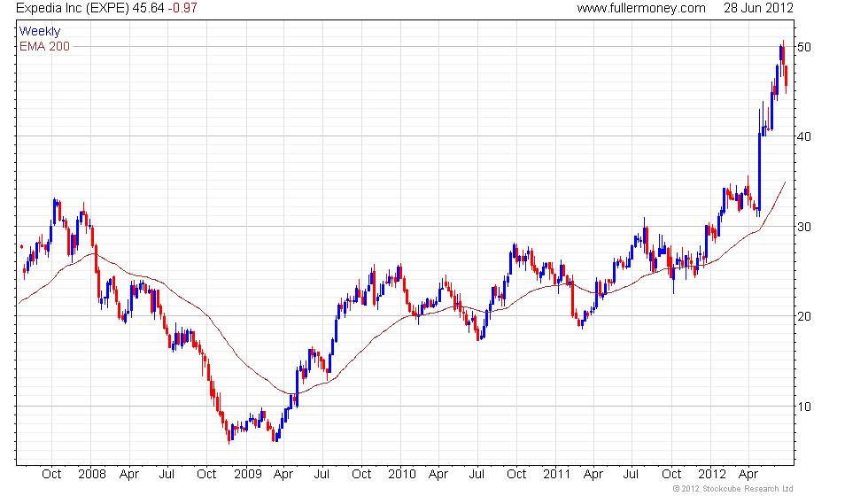This screenshot has height=496, width=868.
Task: Click the 45.64 last price value
Action: [148, 8]
